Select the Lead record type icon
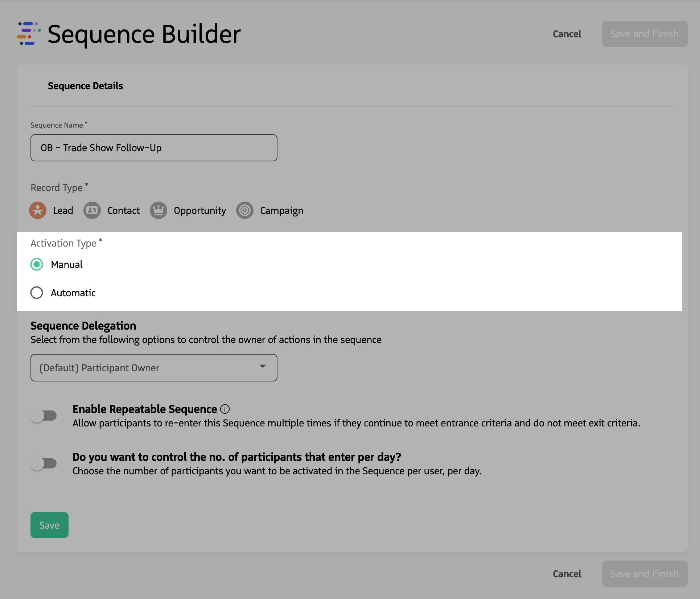The image size is (700, 599). 38,210
